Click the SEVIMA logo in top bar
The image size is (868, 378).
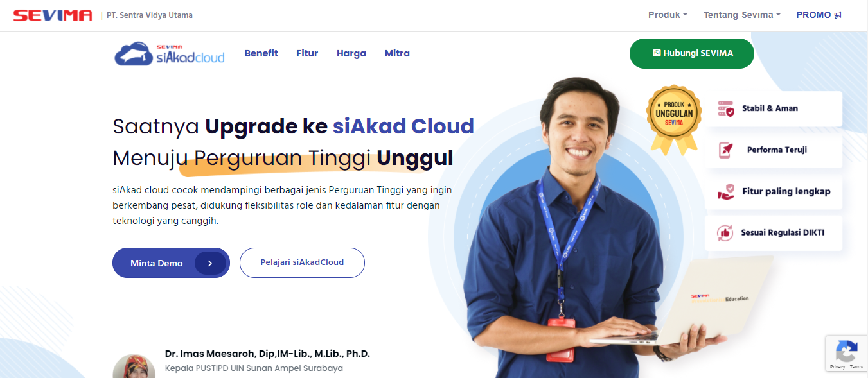(x=53, y=15)
